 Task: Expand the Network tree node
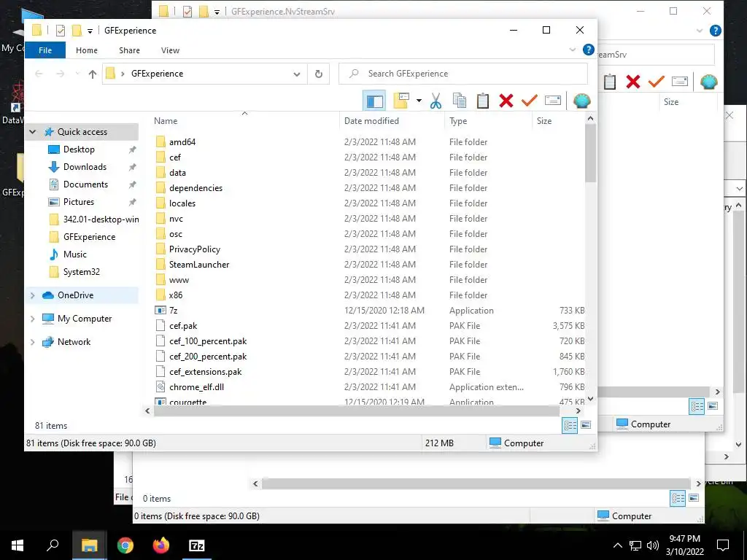click(32, 342)
